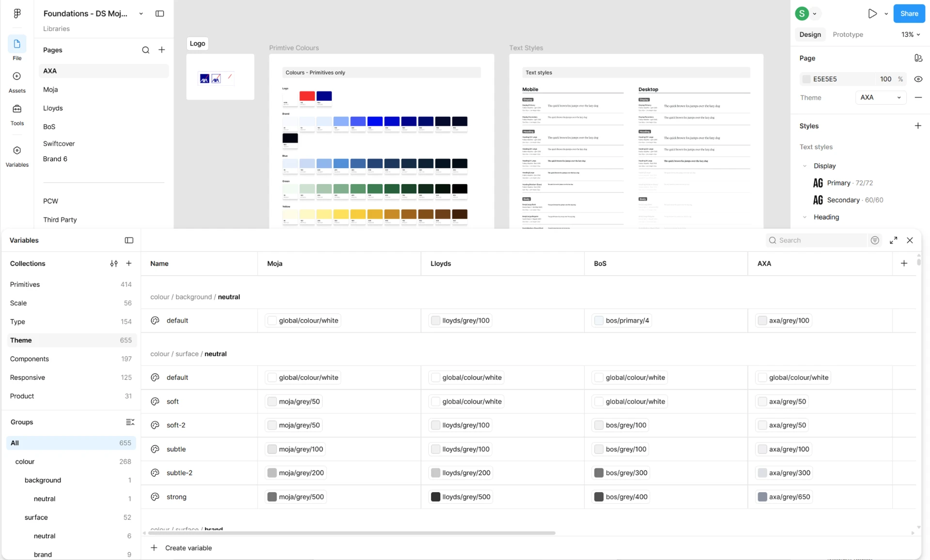Open the Figma main menu logo
The image size is (930, 560).
coord(17,14)
